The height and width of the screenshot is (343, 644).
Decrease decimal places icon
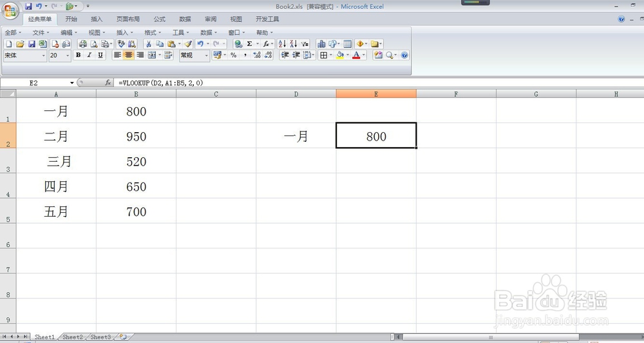pyautogui.click(x=268, y=55)
